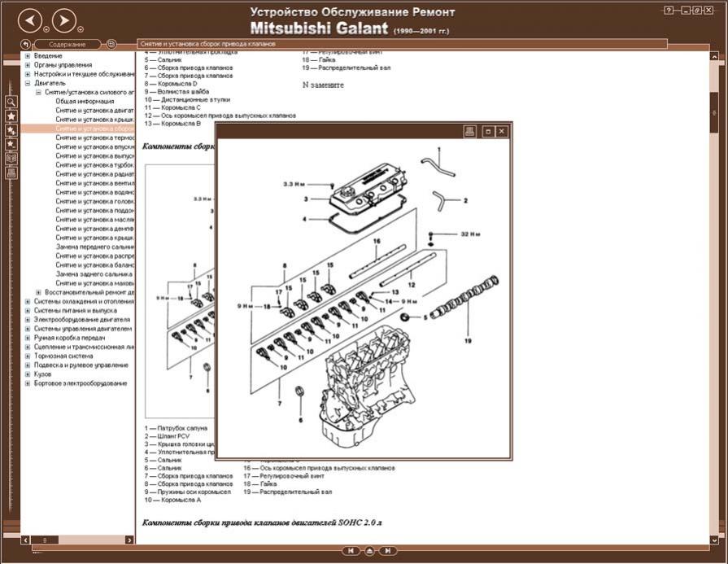Select the Тормозная система chapter
Screen dimensions: 728x564
(63, 356)
